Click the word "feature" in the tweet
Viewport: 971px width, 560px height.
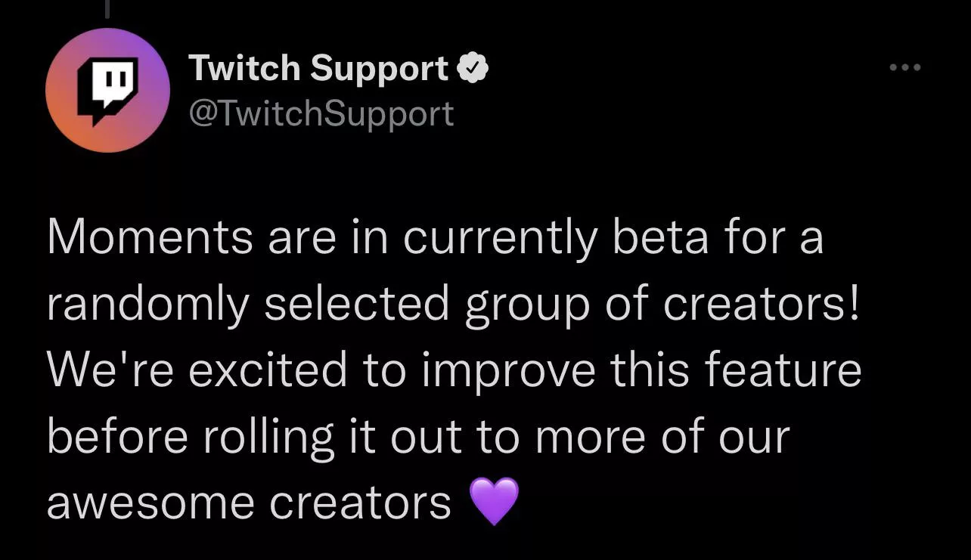tap(782, 370)
